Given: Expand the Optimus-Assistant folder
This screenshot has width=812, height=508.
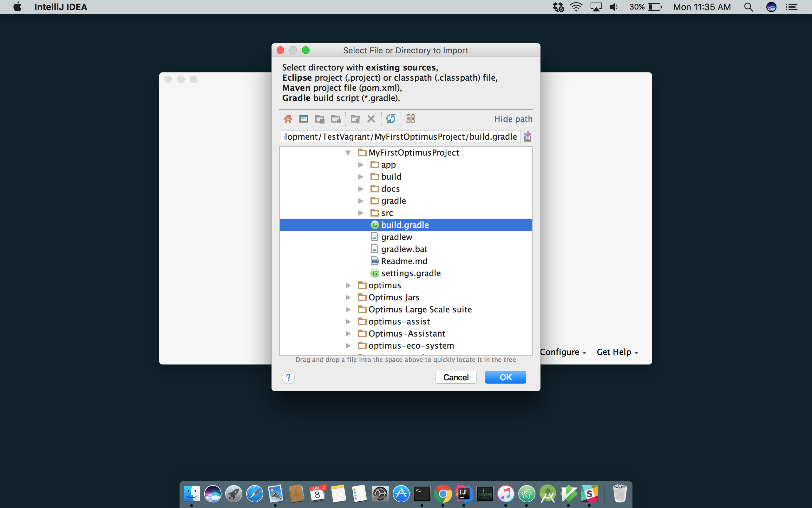Looking at the screenshot, I should (x=348, y=334).
